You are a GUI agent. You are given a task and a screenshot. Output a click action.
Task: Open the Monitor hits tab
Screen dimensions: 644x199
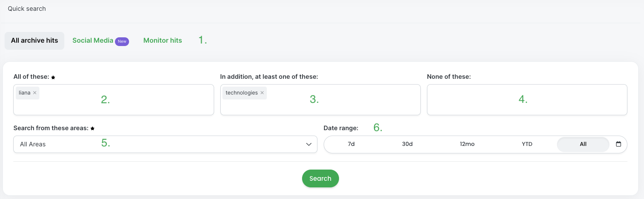point(163,41)
